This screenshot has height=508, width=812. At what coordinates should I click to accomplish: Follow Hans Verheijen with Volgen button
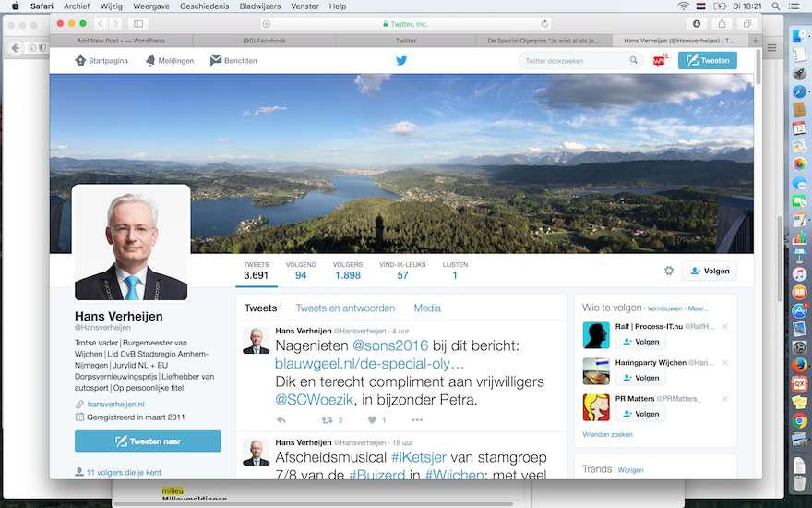[x=709, y=271]
